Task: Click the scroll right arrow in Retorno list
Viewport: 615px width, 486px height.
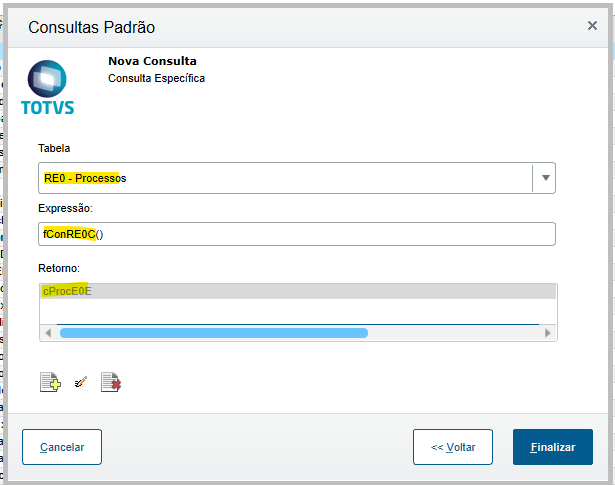Action: coord(548,333)
